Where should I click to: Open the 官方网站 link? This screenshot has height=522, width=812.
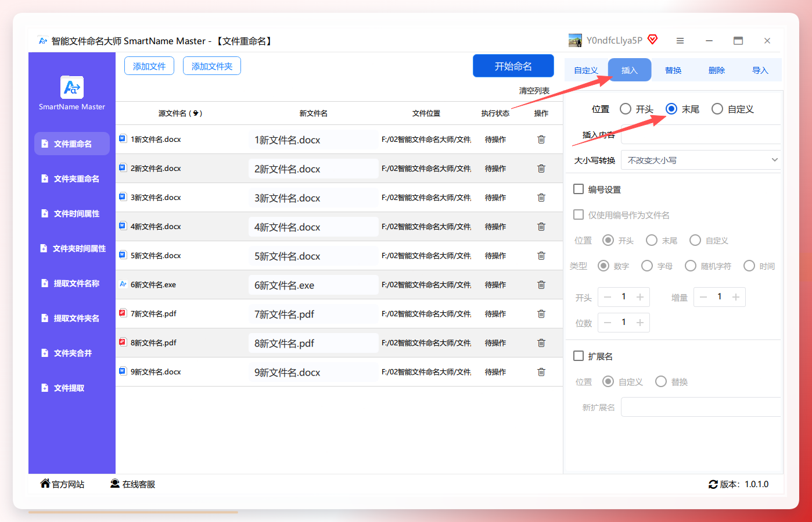[62, 484]
